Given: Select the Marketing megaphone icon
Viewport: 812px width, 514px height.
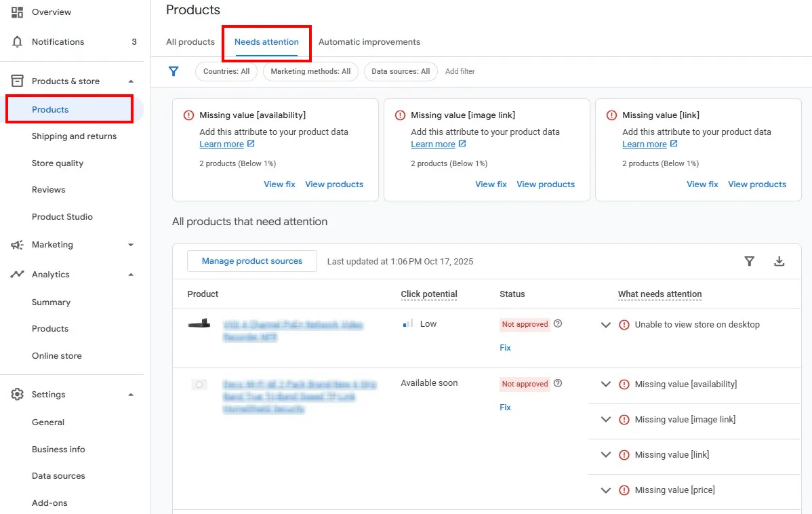Looking at the screenshot, I should pos(17,245).
